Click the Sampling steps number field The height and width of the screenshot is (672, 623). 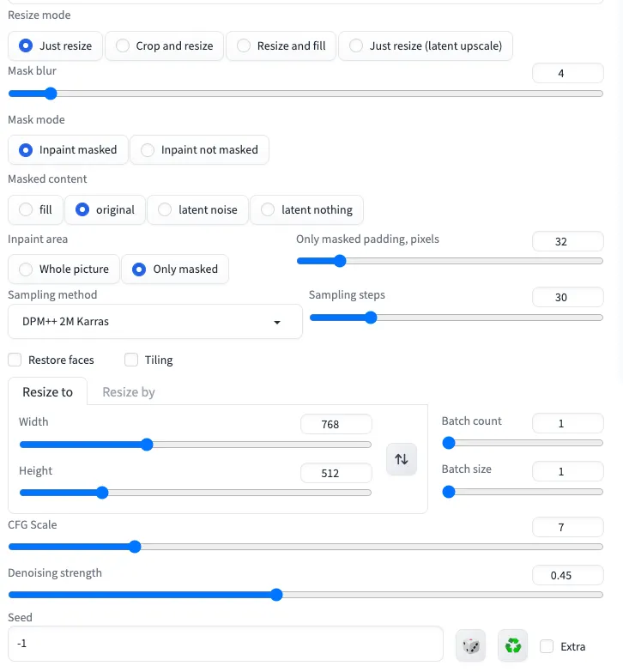[567, 297]
